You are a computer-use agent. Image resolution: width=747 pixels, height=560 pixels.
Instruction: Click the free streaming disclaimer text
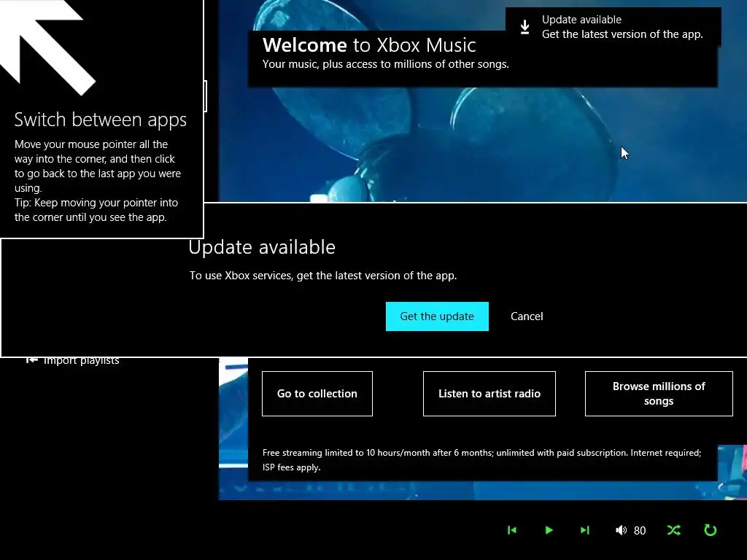[x=481, y=460]
